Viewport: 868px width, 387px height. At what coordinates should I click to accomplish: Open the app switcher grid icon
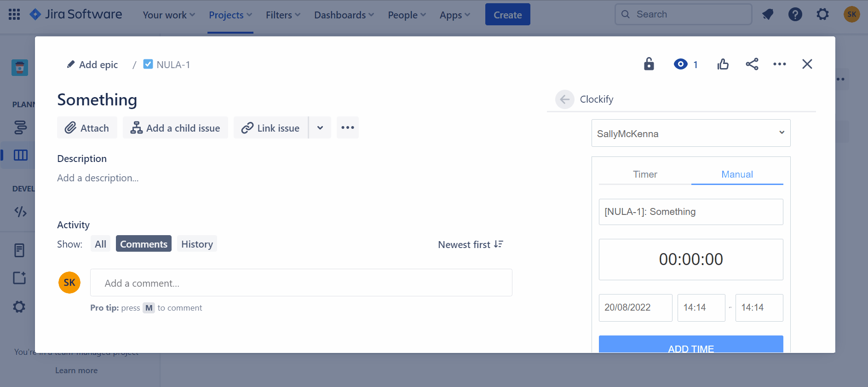pos(14,14)
